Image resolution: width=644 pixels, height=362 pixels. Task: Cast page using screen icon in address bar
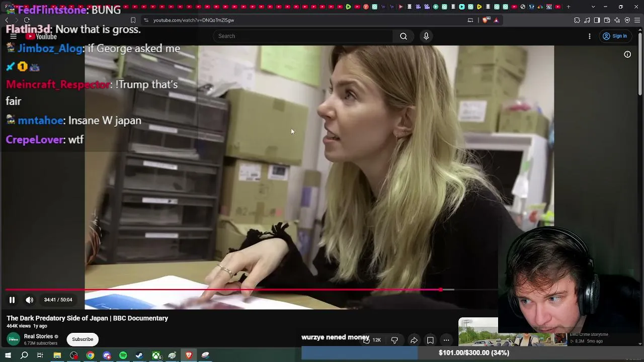tap(470, 20)
